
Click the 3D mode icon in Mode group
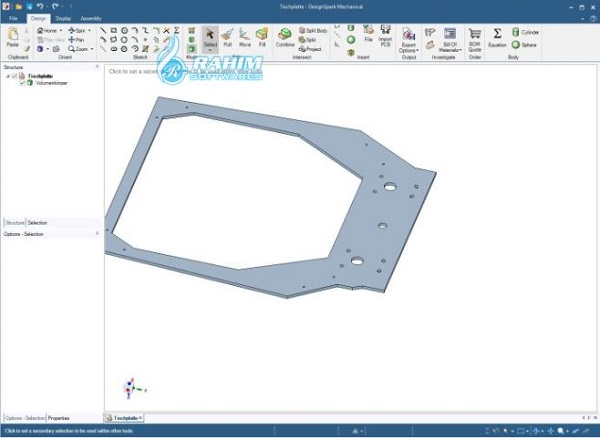pyautogui.click(x=192, y=49)
